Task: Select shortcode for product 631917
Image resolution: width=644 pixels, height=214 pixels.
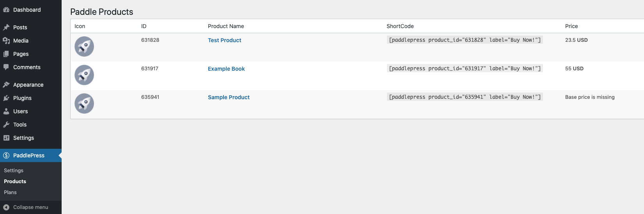Action: pyautogui.click(x=465, y=68)
